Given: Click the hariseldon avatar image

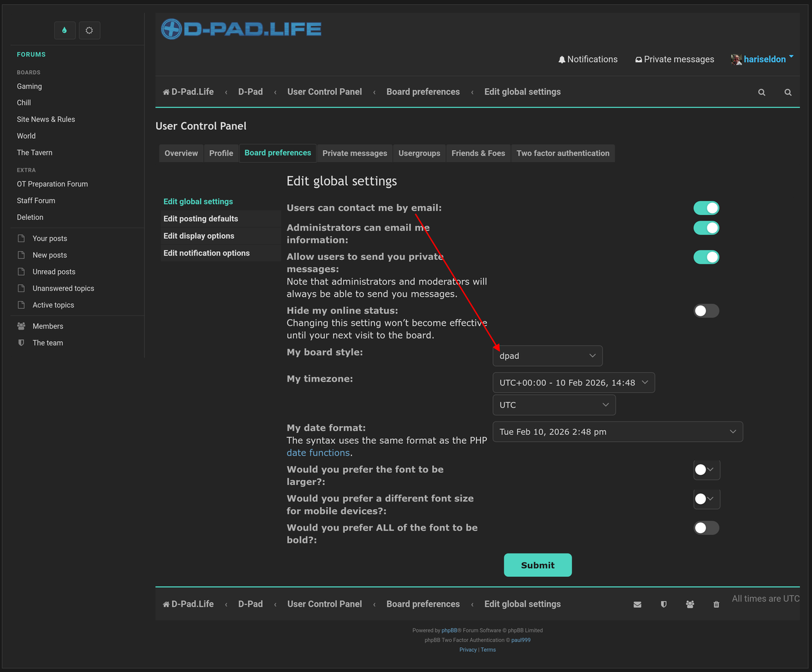Looking at the screenshot, I should click(736, 60).
